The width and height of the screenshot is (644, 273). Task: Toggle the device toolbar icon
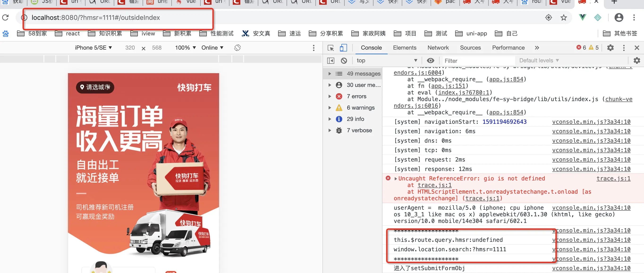[x=343, y=48]
